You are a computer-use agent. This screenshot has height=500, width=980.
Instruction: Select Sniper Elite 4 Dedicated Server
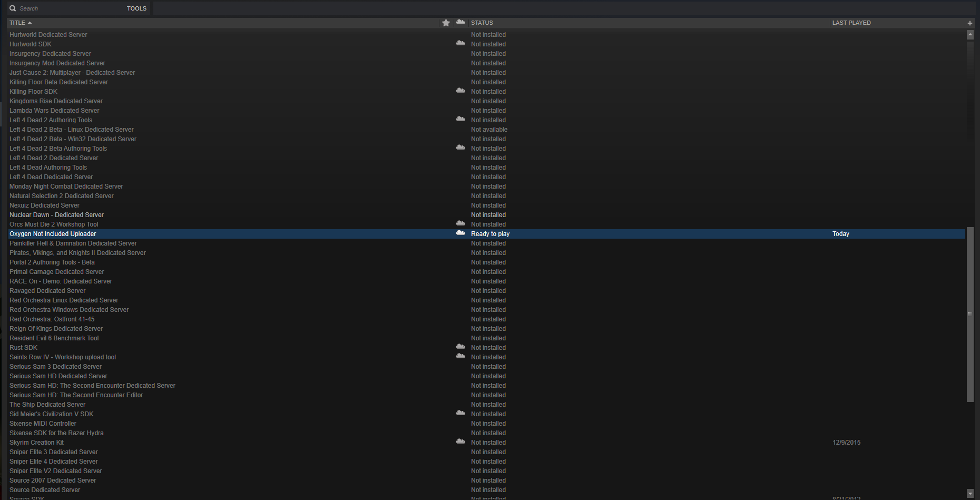point(54,462)
